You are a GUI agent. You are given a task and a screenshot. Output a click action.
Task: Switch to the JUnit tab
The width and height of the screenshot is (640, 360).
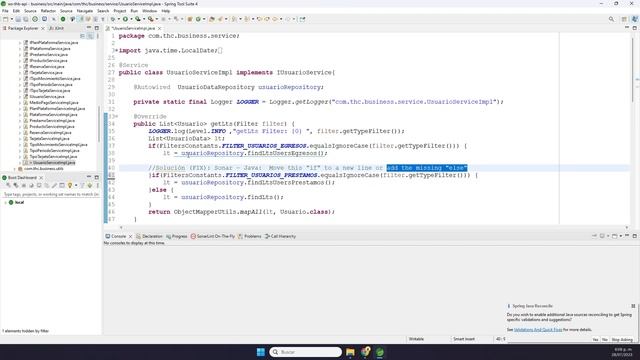[x=57, y=28]
